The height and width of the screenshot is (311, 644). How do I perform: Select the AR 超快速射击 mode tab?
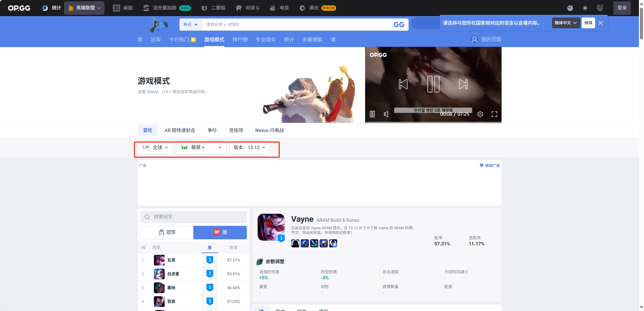[180, 130]
